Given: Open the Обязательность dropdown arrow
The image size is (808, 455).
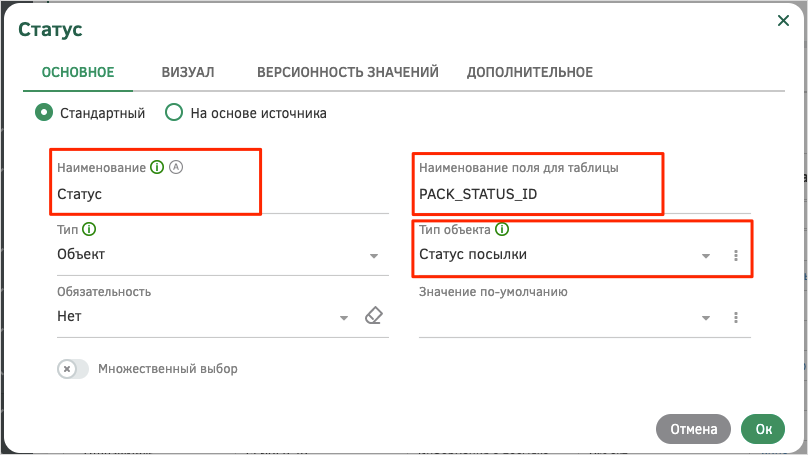Looking at the screenshot, I should 344,318.
